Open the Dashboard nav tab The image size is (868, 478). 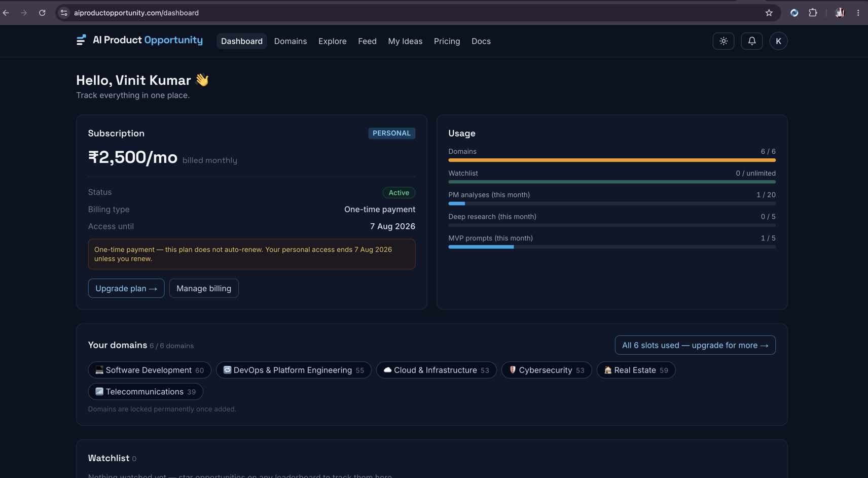(x=242, y=41)
